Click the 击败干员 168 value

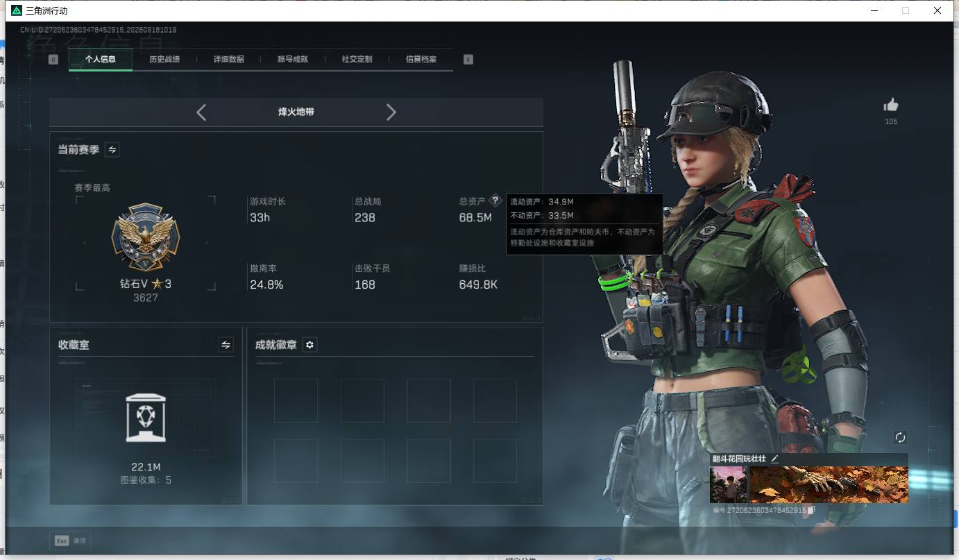click(365, 285)
